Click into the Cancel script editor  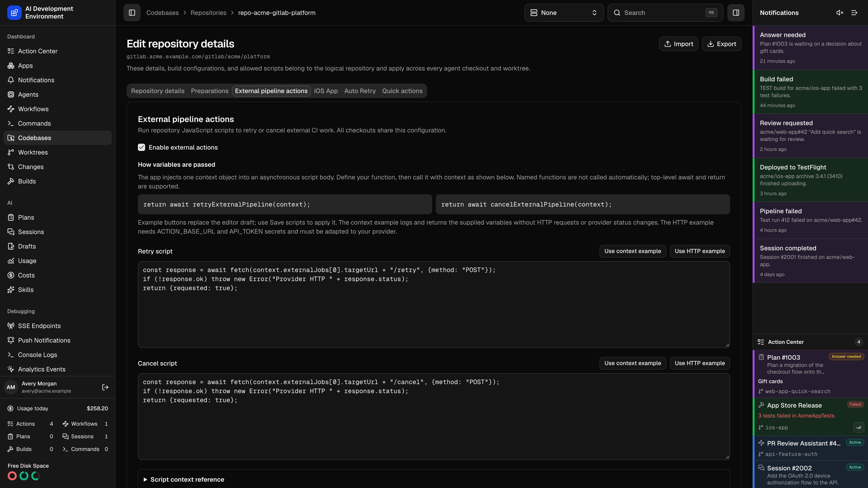pos(434,417)
